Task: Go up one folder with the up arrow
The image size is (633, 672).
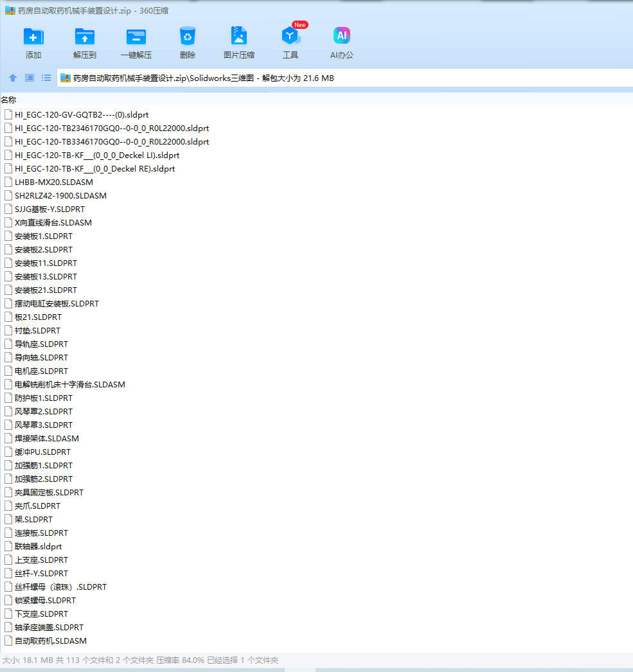Action: [13, 78]
